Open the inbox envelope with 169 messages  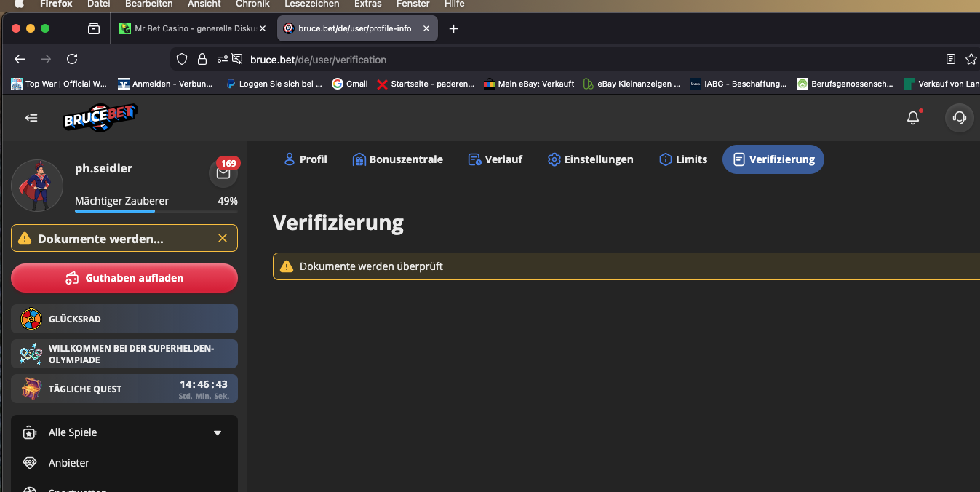point(223,173)
